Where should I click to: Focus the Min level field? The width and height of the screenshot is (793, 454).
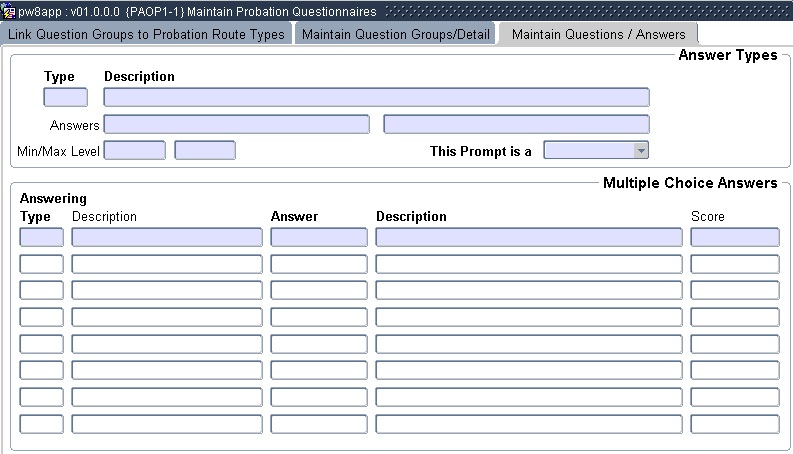(135, 150)
